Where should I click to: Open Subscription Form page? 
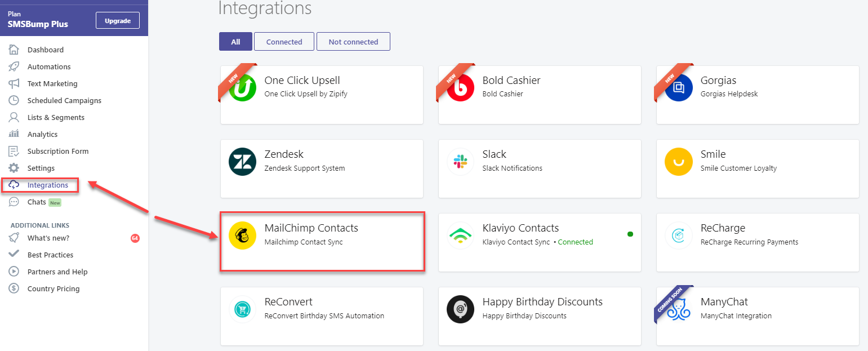[x=58, y=151]
